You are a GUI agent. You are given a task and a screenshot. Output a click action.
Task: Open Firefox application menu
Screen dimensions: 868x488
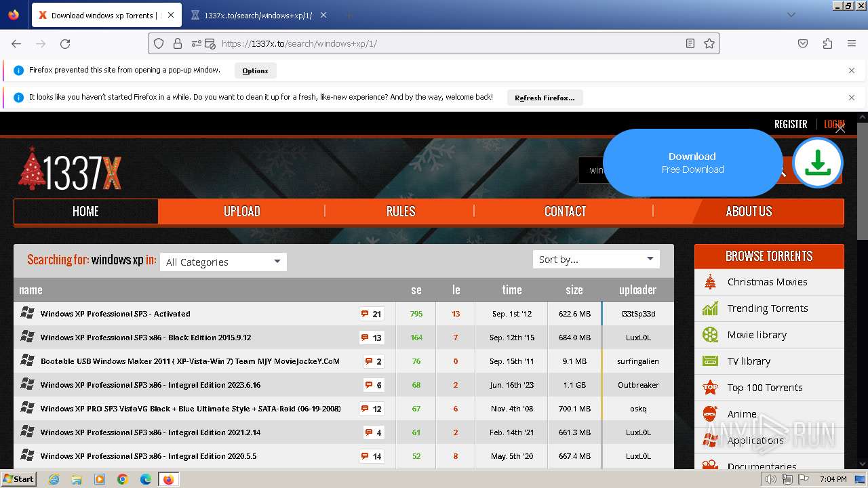pos(852,43)
